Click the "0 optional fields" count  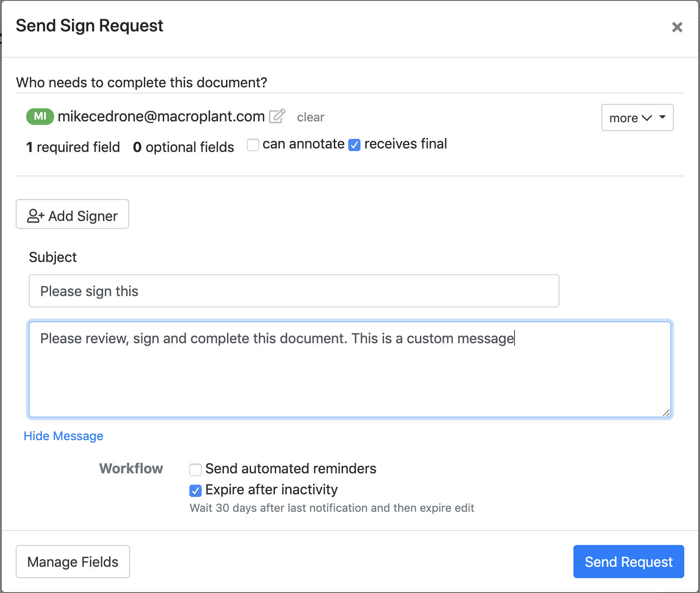[x=183, y=147]
